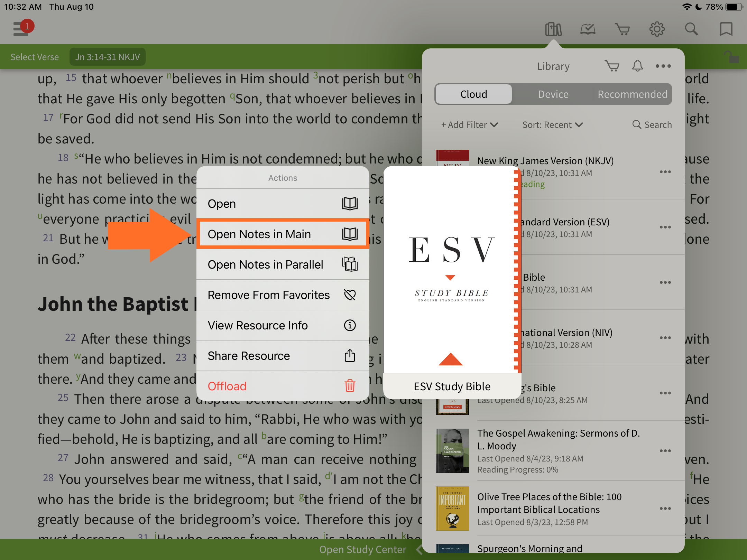Tap Wi-Fi indicator in status bar
The image size is (747, 560).
687,7
